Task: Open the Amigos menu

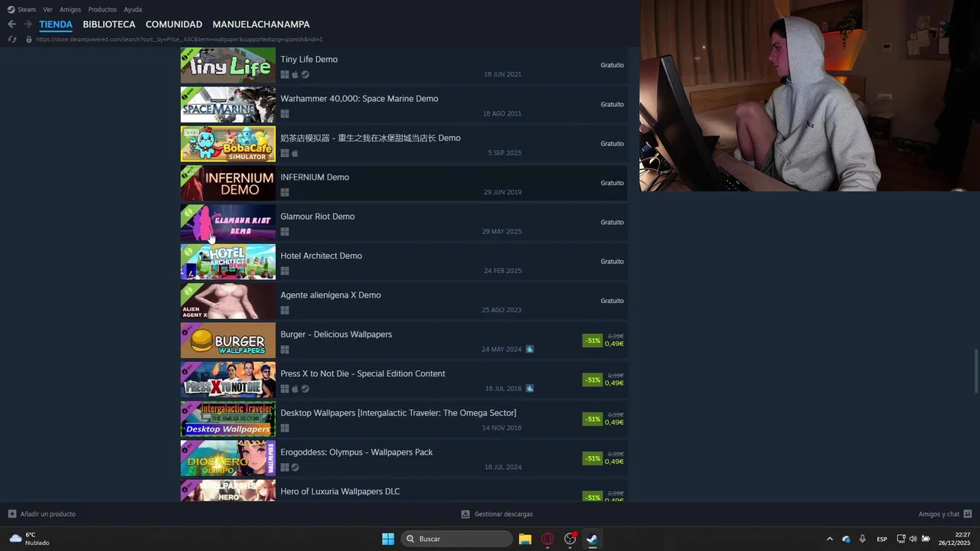Action: (x=70, y=9)
